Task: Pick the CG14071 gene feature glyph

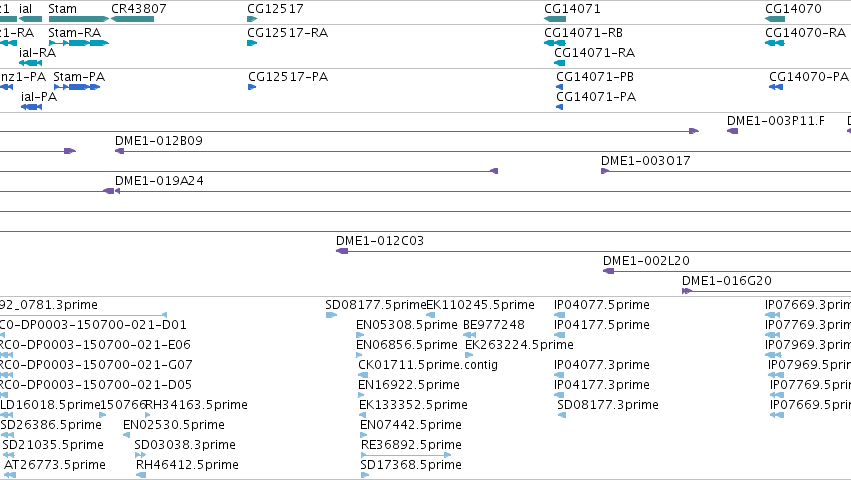Action: pyautogui.click(x=555, y=19)
